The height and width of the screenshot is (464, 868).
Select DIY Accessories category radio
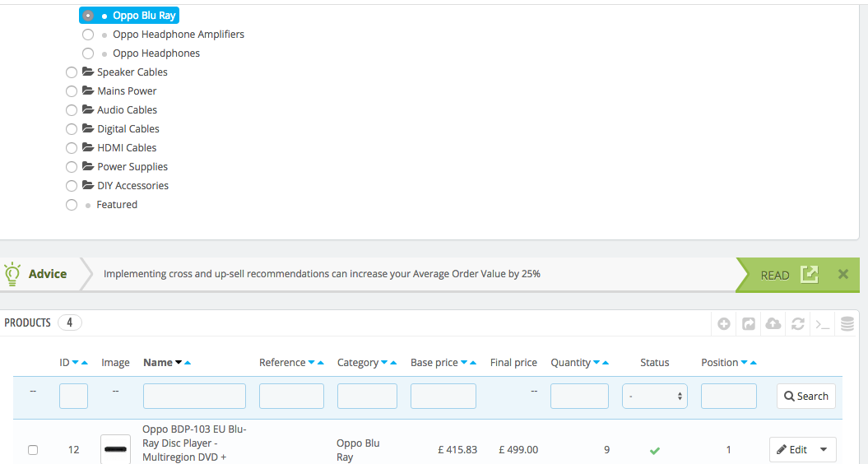click(x=72, y=185)
